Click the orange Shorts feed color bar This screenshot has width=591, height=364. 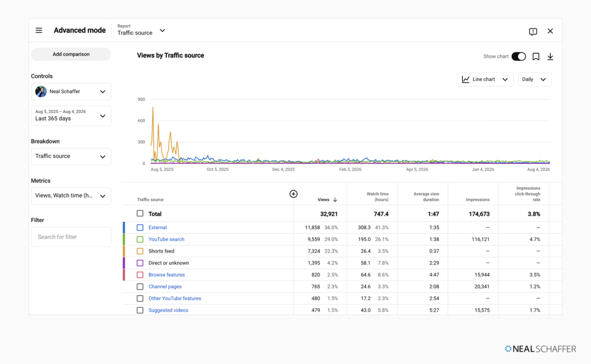click(124, 251)
